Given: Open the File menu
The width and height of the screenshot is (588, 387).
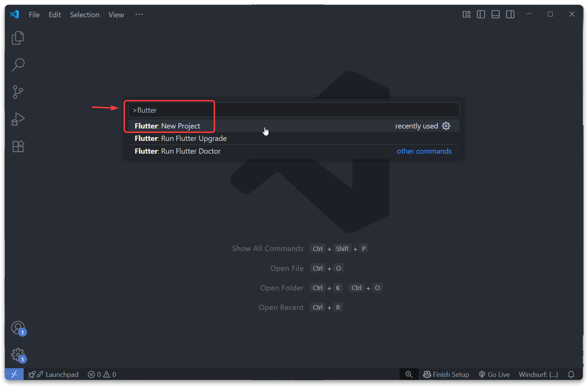Looking at the screenshot, I should [x=34, y=15].
